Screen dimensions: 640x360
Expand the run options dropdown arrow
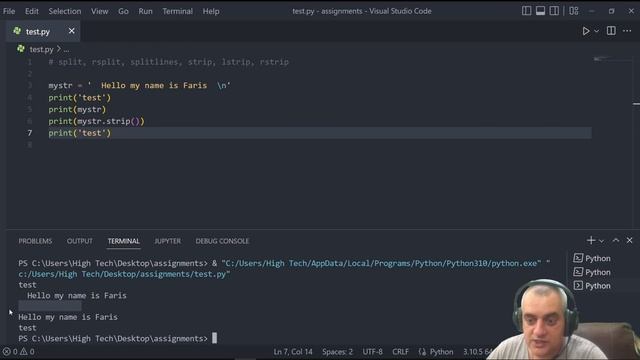point(596,31)
